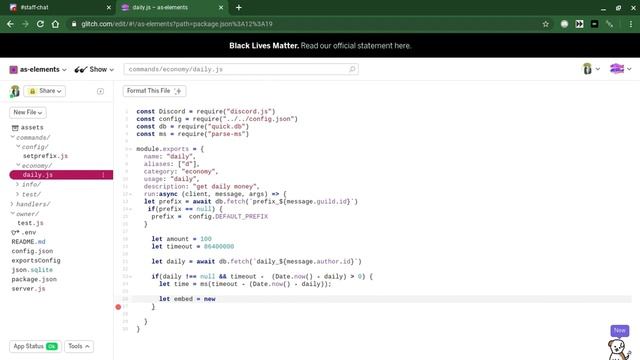The width and height of the screenshot is (640, 360).
Task: Click the "let amount = 100" line
Action: click(x=182, y=239)
